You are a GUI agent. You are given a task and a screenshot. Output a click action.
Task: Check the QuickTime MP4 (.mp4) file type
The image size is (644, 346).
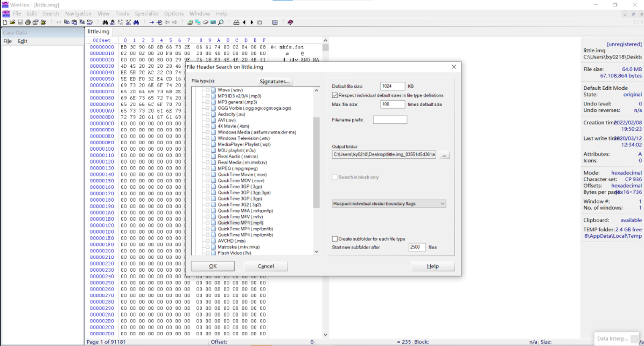pyautogui.click(x=207, y=223)
